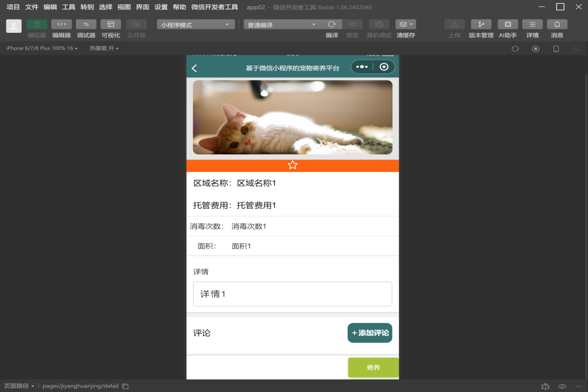Toggle the Debugger panel button

86,24
